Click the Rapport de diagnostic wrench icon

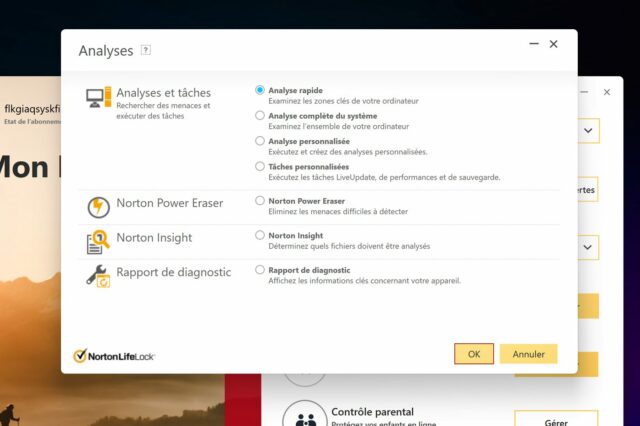pos(98,276)
